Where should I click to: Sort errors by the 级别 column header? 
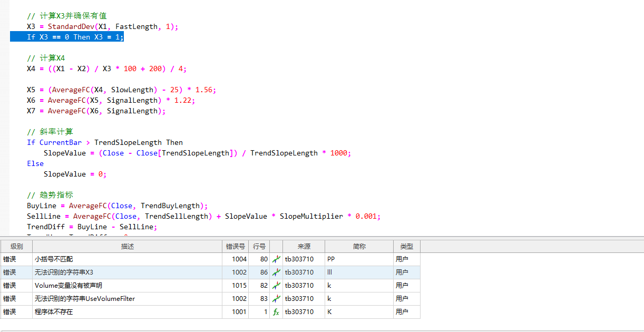coord(16,246)
